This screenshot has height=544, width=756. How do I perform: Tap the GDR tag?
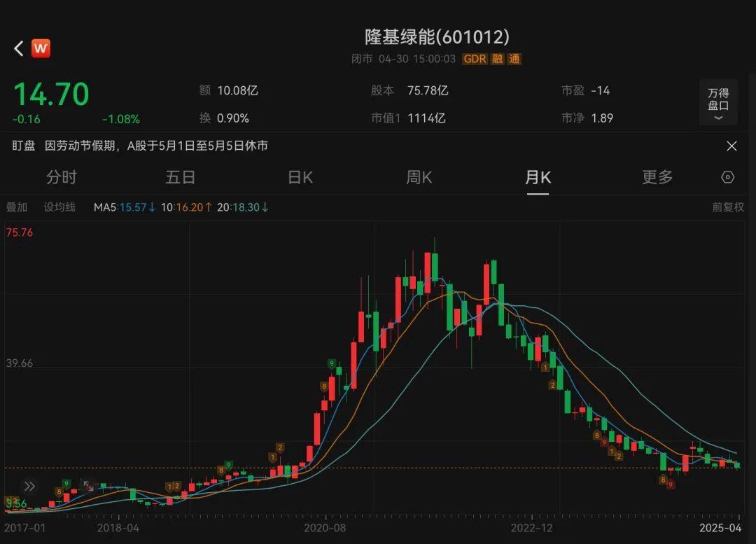click(x=475, y=60)
